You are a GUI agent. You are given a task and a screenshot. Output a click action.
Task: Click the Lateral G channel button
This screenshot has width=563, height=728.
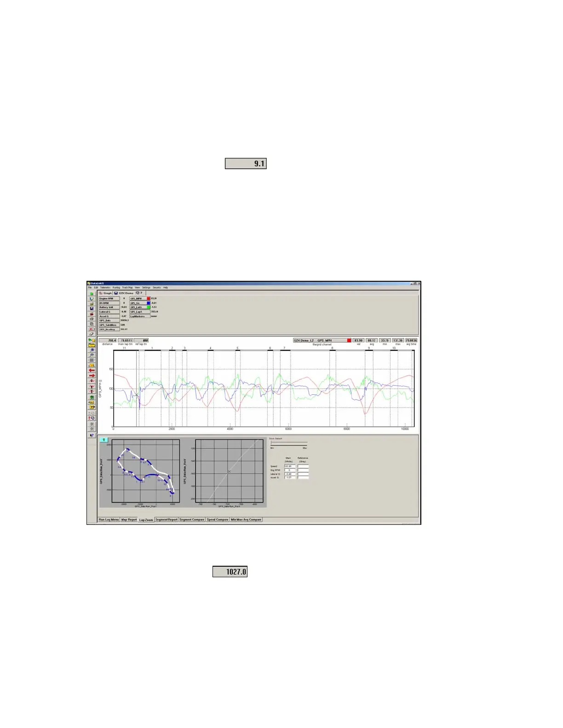click(109, 312)
